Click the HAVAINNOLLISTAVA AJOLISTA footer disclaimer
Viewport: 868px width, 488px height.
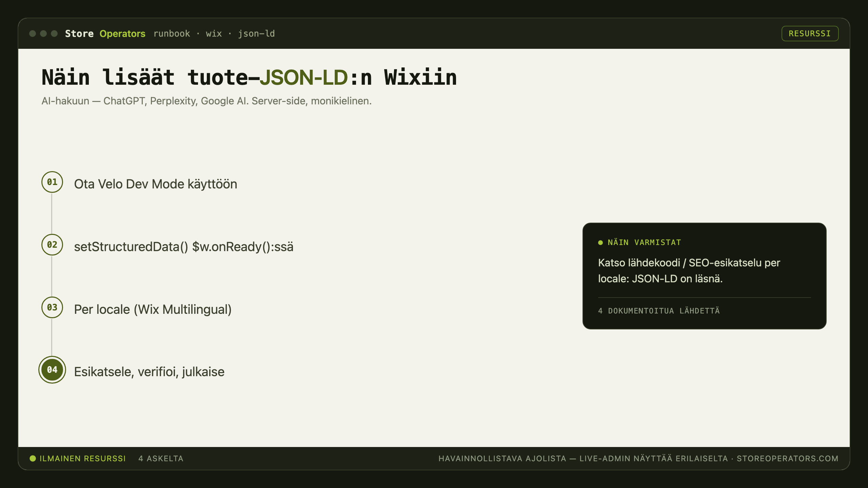[638, 459]
